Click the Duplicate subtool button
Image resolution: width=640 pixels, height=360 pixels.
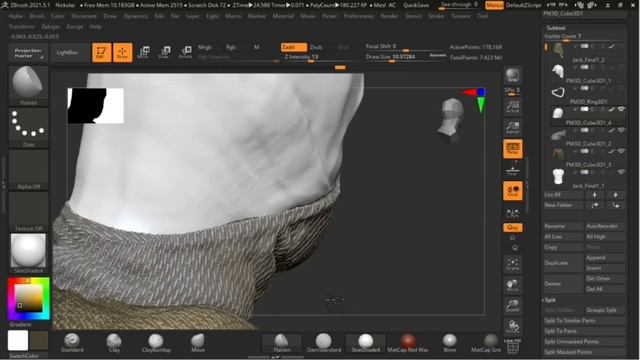tap(563, 263)
